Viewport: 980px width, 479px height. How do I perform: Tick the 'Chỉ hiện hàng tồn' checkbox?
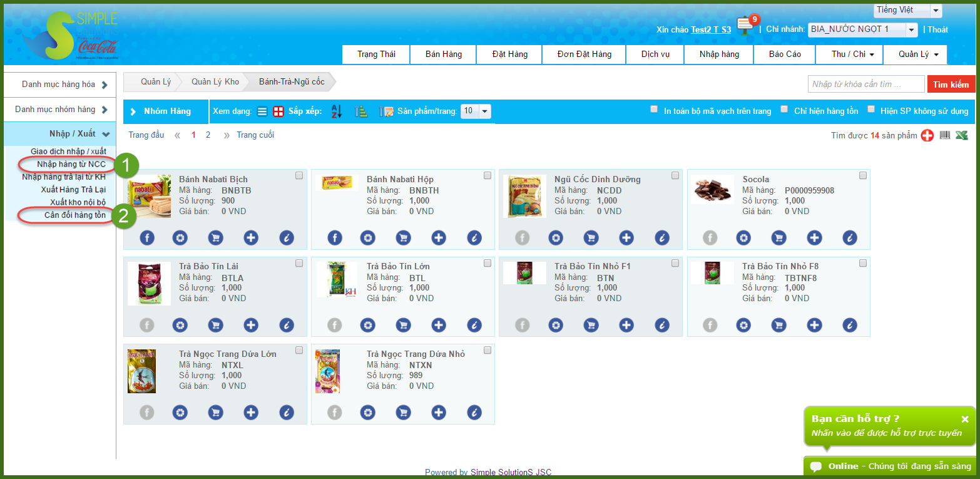click(x=784, y=109)
